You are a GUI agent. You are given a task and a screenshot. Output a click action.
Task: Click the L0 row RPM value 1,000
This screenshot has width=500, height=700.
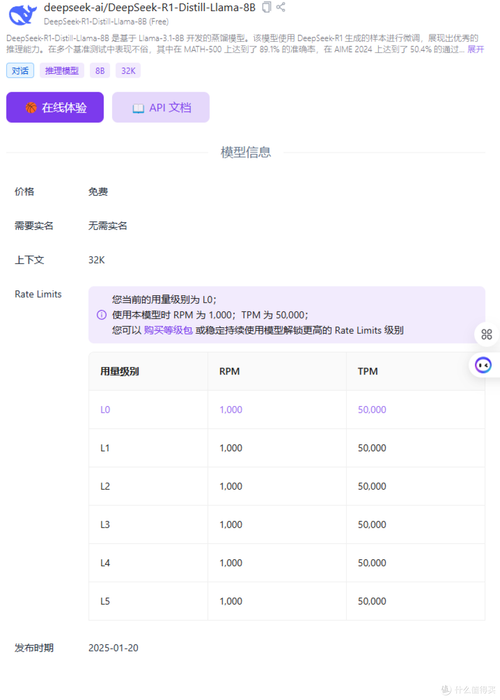pos(231,410)
